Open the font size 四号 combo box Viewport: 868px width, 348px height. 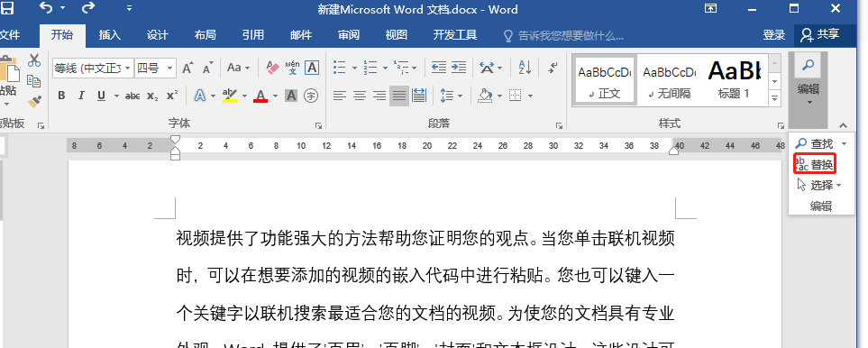click(156, 68)
